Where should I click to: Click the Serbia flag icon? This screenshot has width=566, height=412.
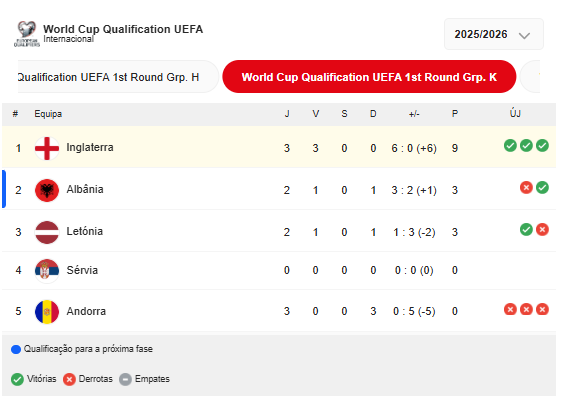pos(47,270)
